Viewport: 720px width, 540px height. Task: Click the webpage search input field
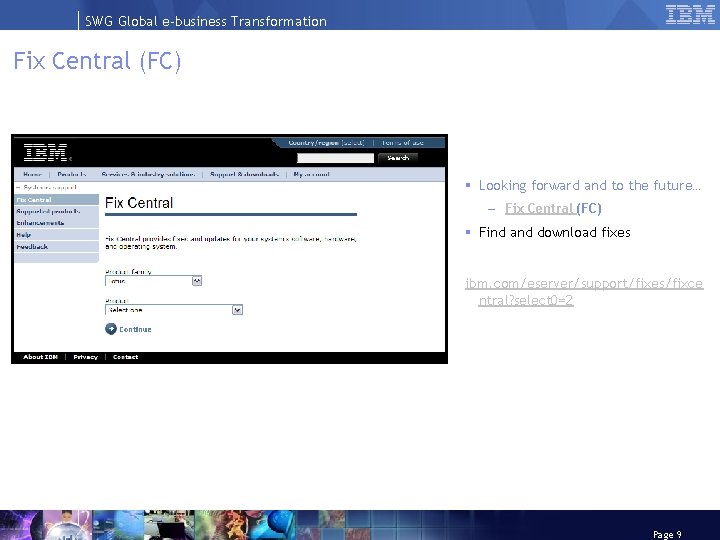coord(335,158)
